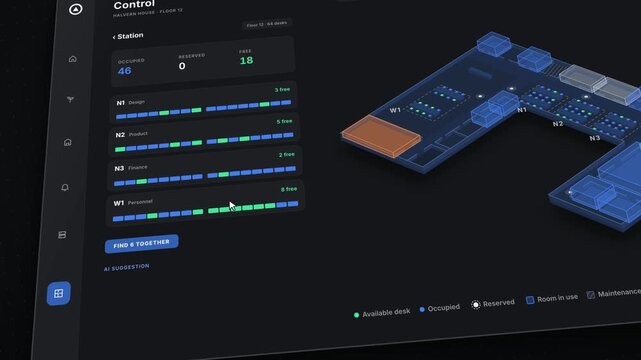Click the Occupied count 46
Screen dimensions: 641x360
pyautogui.click(x=125, y=71)
